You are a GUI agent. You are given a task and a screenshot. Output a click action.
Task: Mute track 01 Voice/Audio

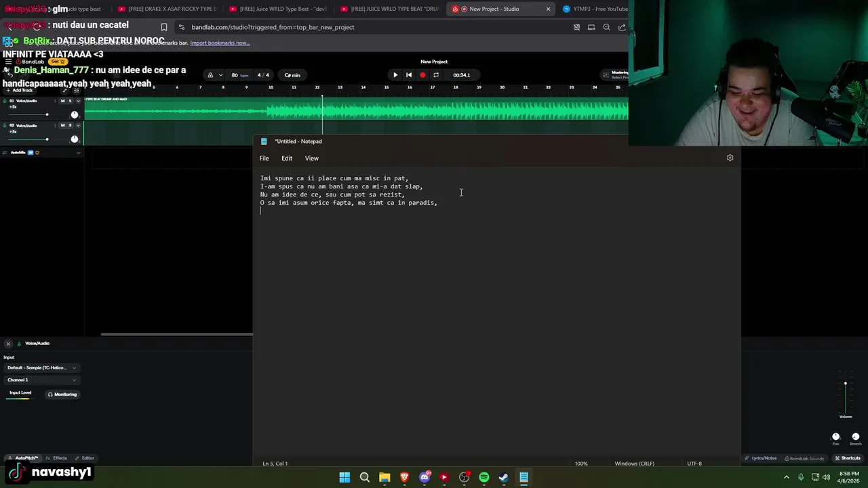[63, 101]
